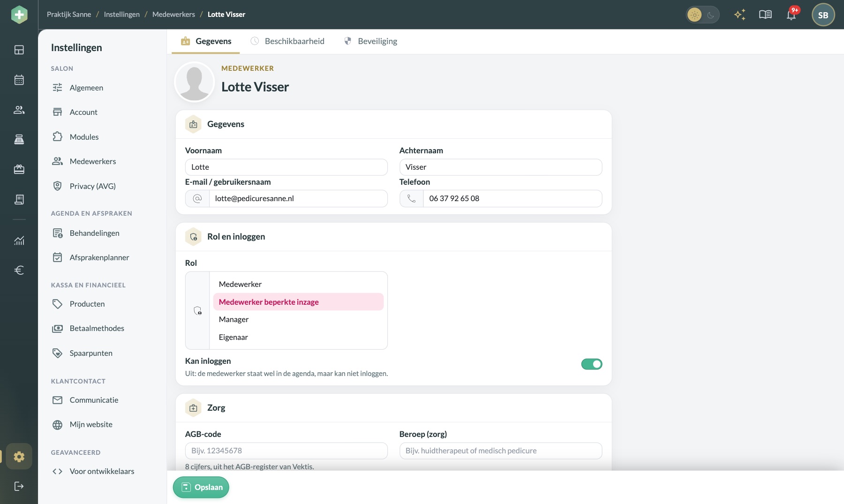The height and width of the screenshot is (504, 844).
Task: Open Voor ontwikkelaars settings item
Action: coord(102,471)
